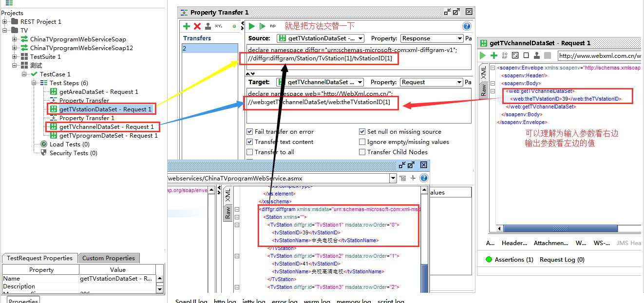Open the SoapUI log
The height and width of the screenshot is (303, 644).
(191, 301)
